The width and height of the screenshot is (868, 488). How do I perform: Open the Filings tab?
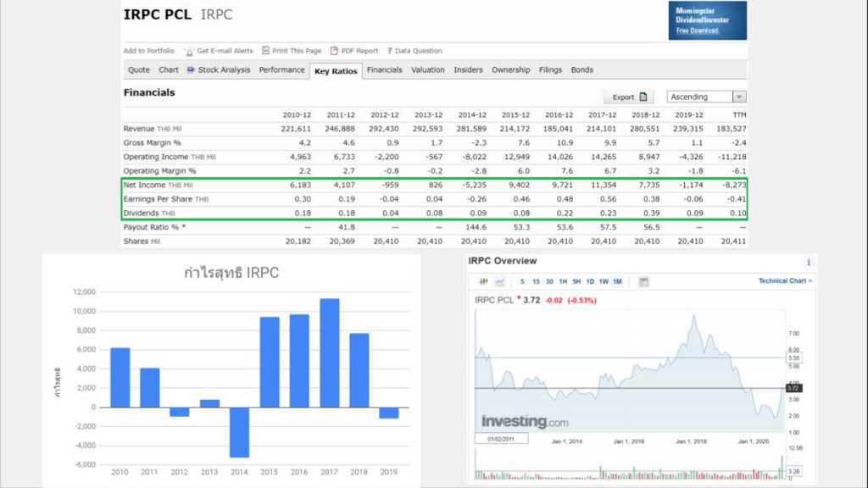(550, 69)
